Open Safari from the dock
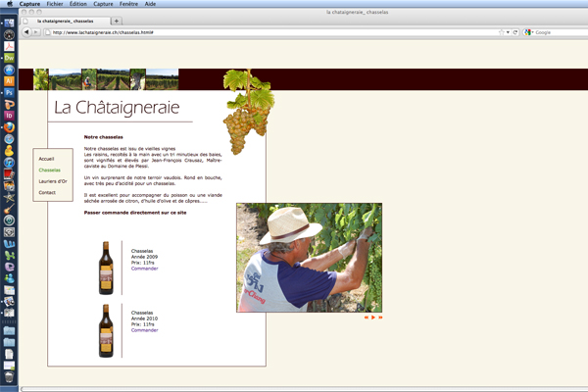This screenshot has width=588, height=392. (x=9, y=139)
